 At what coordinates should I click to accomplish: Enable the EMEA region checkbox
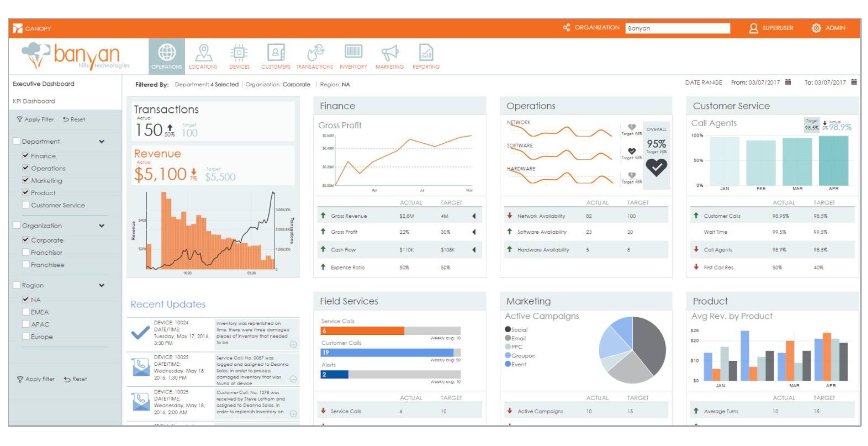pyautogui.click(x=26, y=312)
